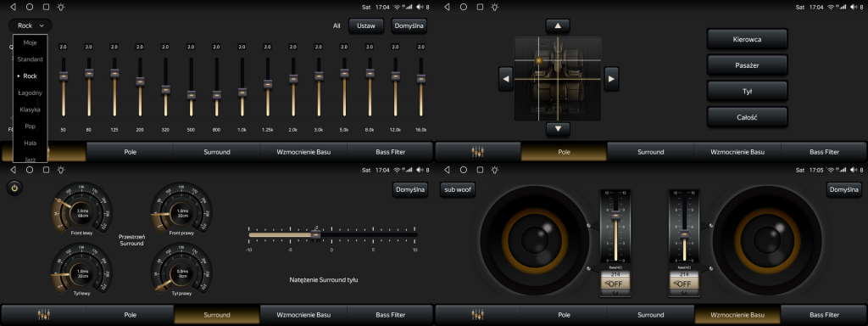Image resolution: width=868 pixels, height=326 pixels.
Task: Move sound focus up with the up arrow
Action: (x=558, y=25)
